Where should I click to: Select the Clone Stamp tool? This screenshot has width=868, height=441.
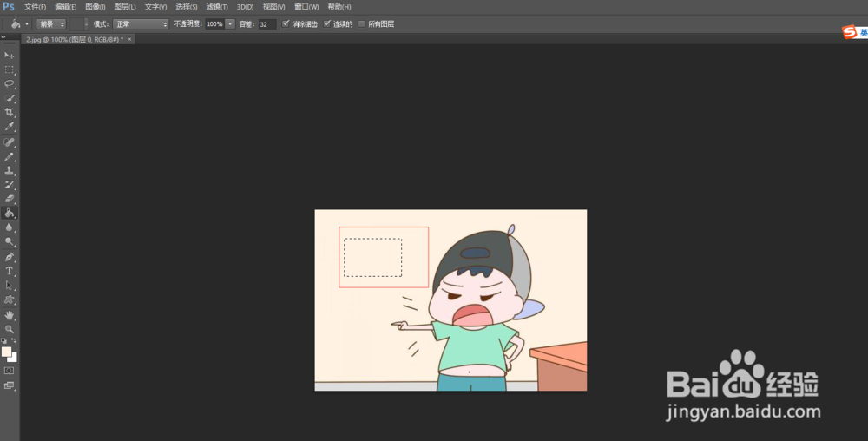pyautogui.click(x=10, y=170)
